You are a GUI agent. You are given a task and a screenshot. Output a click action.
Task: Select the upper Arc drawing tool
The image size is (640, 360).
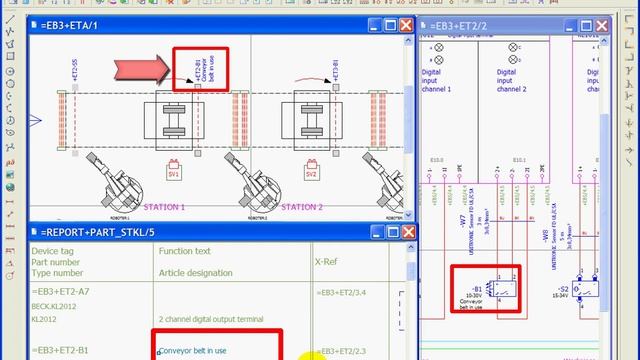coord(10,96)
